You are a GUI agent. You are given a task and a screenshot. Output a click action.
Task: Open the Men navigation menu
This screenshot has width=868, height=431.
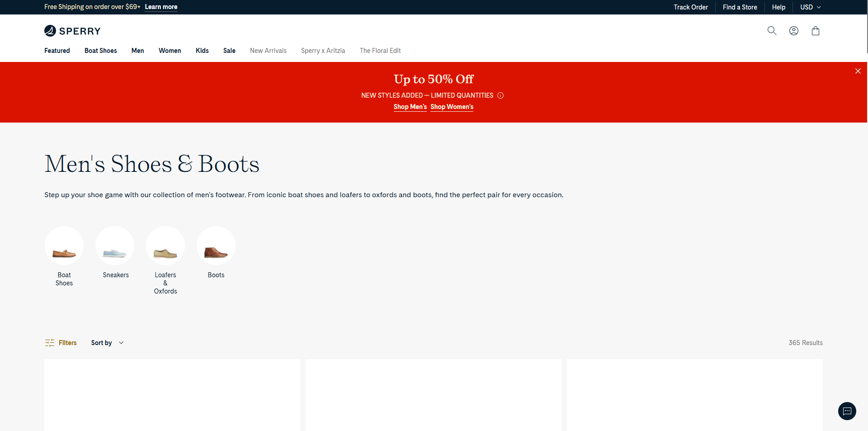click(137, 51)
